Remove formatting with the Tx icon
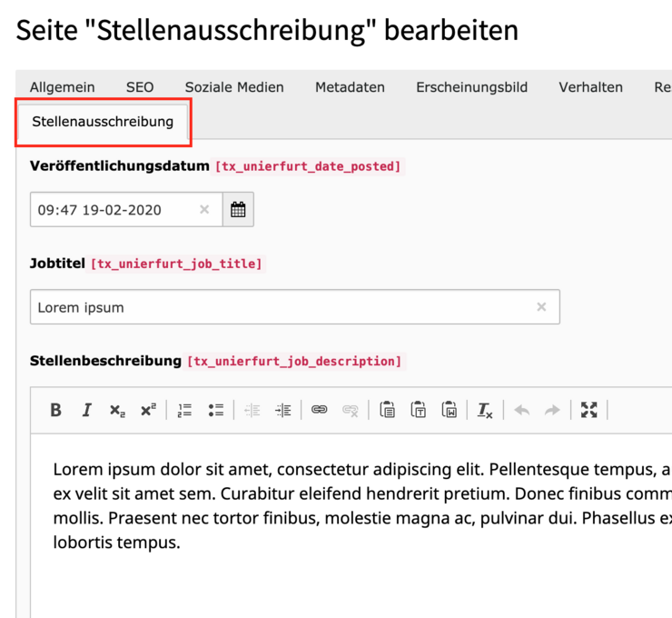This screenshot has height=618, width=672. (485, 411)
